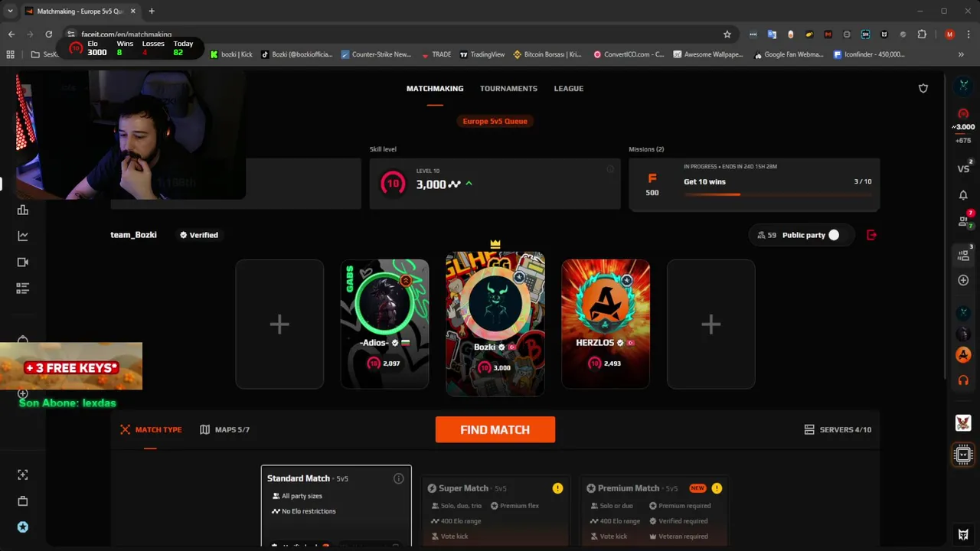Open the Chrome profile avatar M

tap(949, 34)
